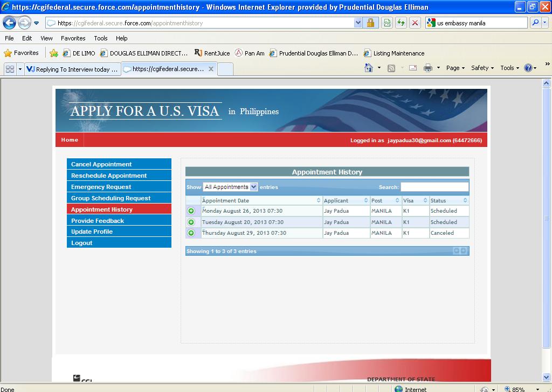The image size is (552, 392).
Task: Open the View menu
Action: point(46,38)
